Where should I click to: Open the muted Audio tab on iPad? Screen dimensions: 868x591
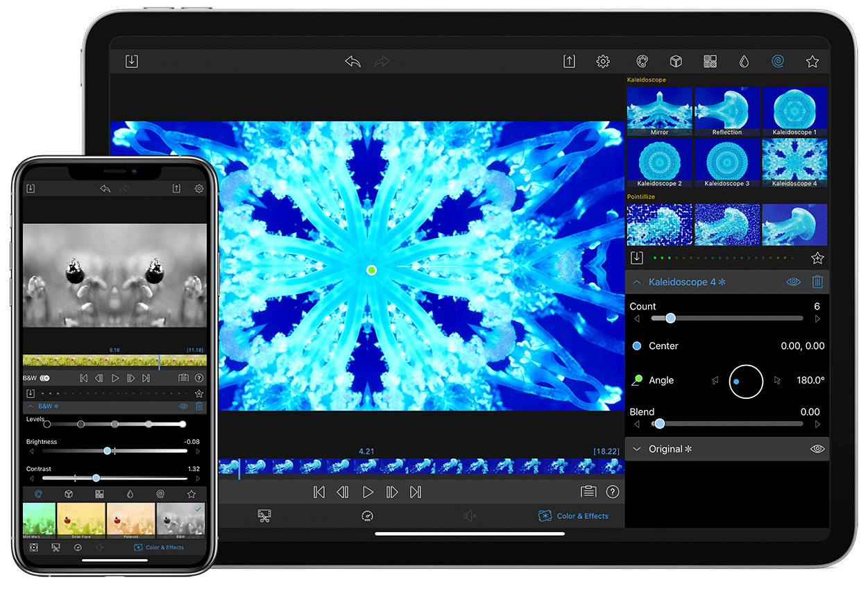[x=470, y=515]
